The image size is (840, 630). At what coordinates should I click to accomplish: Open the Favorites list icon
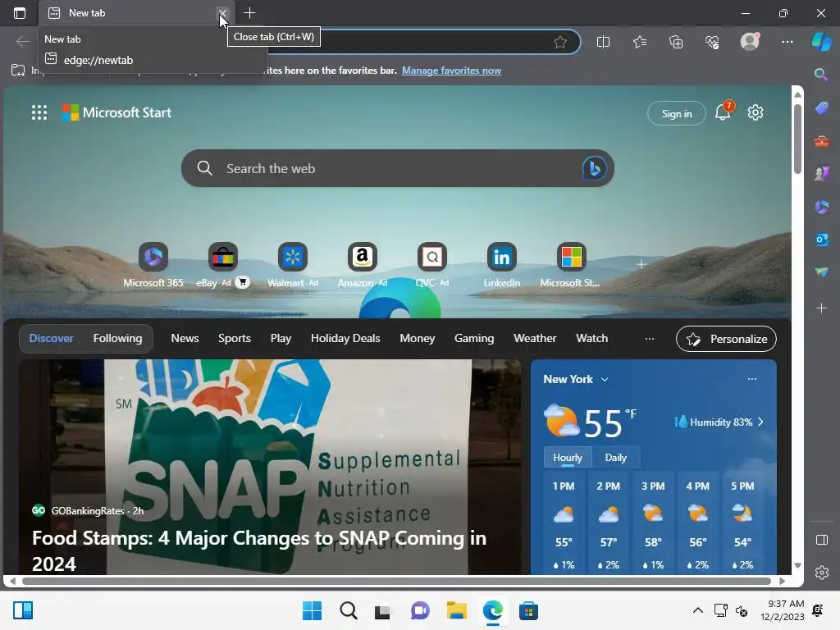pos(640,42)
